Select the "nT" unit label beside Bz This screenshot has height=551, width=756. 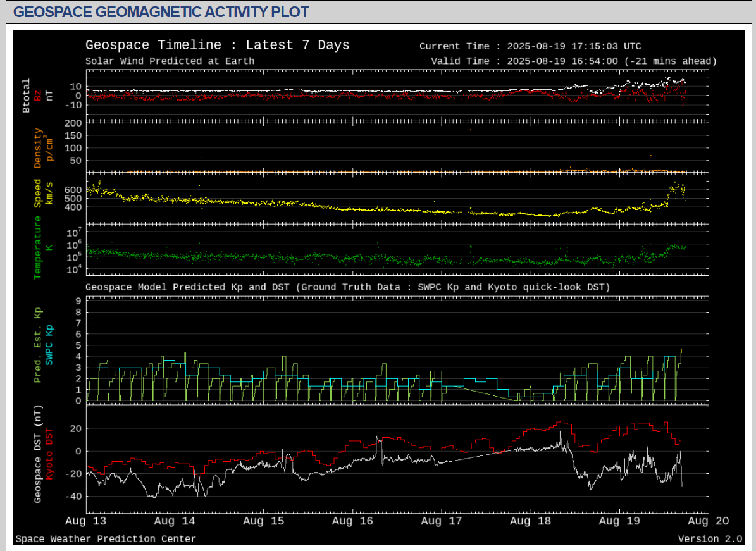(x=49, y=96)
